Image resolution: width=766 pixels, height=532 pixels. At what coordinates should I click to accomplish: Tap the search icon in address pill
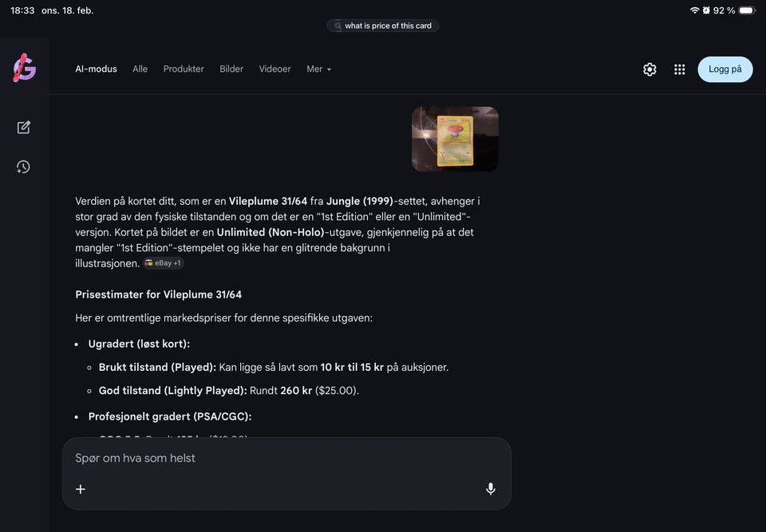click(338, 26)
